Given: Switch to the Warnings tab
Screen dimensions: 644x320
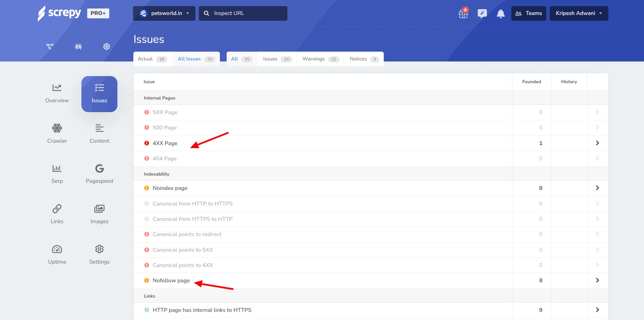Looking at the screenshot, I should 320,59.
